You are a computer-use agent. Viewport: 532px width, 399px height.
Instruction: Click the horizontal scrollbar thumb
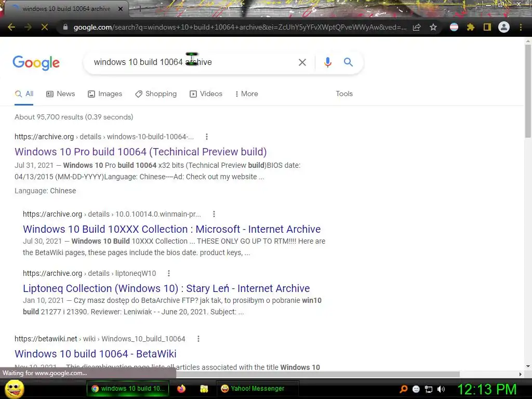click(x=318, y=374)
